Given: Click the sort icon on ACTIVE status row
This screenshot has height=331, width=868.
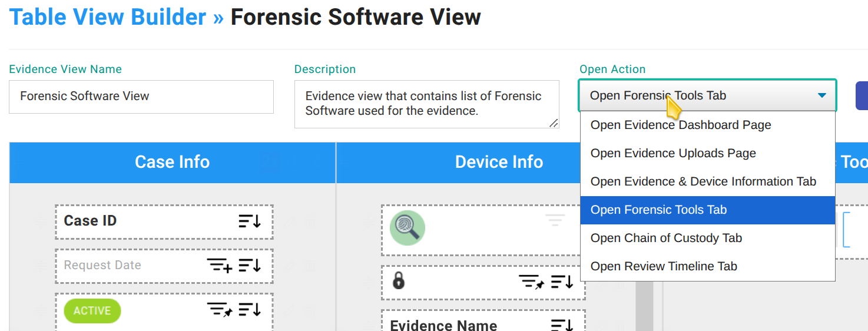Looking at the screenshot, I should tap(250, 310).
